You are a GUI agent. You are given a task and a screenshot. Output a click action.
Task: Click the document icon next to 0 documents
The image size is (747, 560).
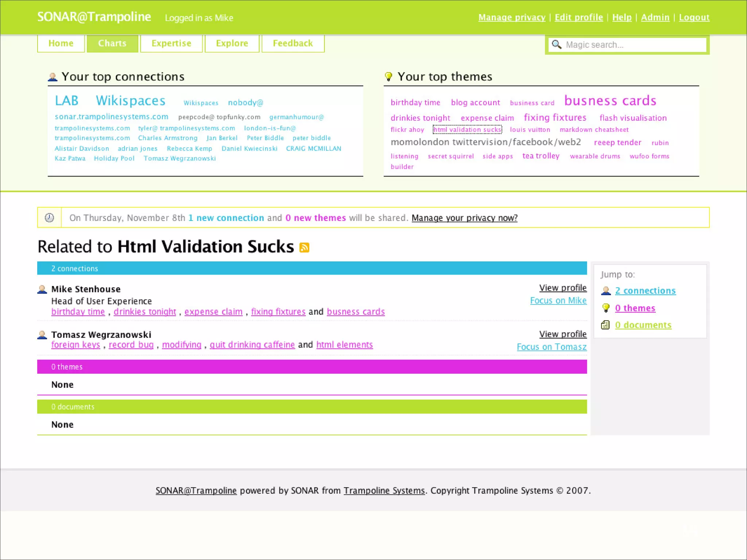click(x=605, y=325)
